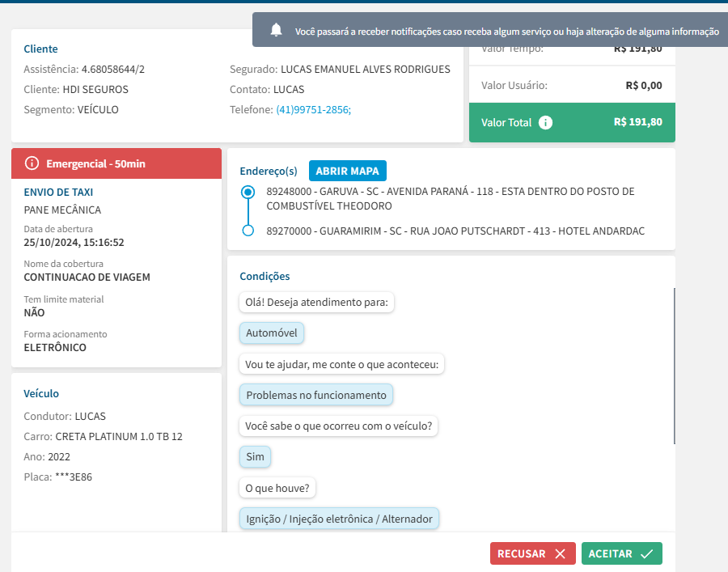The height and width of the screenshot is (572, 728).
Task: Click the license plate ***3E86
Action: pyautogui.click(x=74, y=477)
